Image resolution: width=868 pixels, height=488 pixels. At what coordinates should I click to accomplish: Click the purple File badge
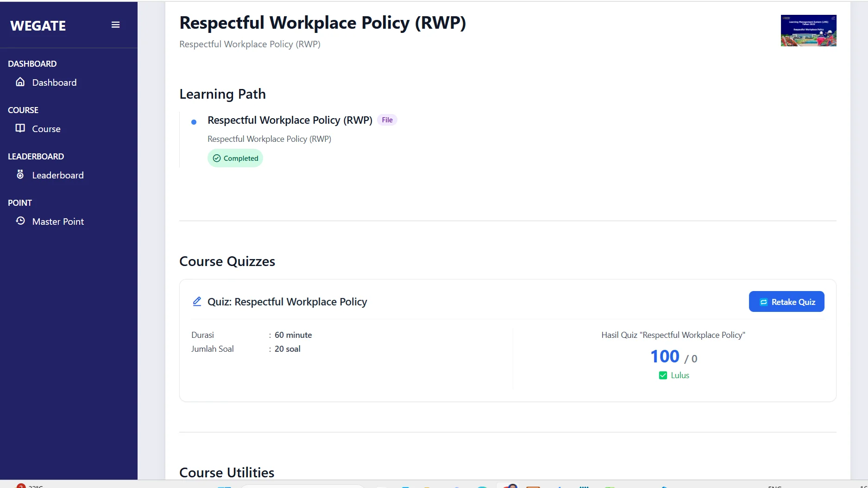coord(387,120)
